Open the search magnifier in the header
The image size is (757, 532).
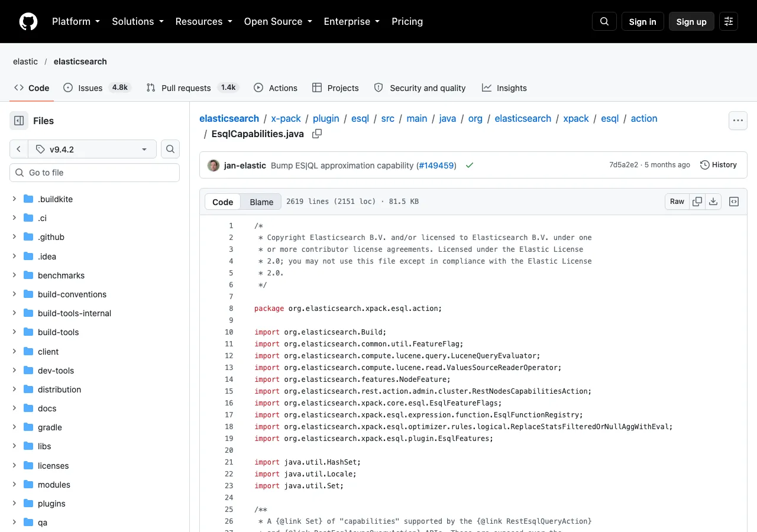604,21
